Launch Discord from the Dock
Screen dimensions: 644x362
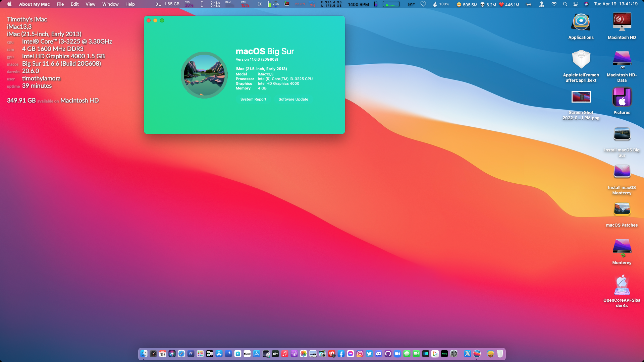click(379, 354)
